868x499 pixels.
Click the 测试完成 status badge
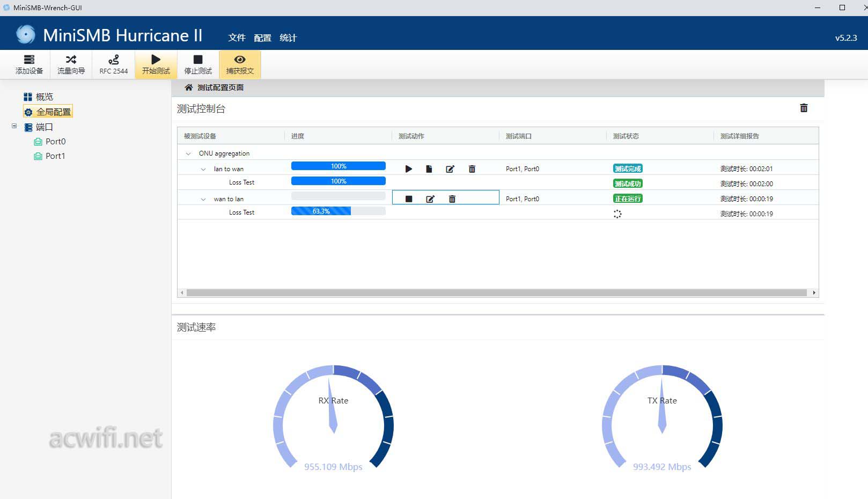[628, 168]
